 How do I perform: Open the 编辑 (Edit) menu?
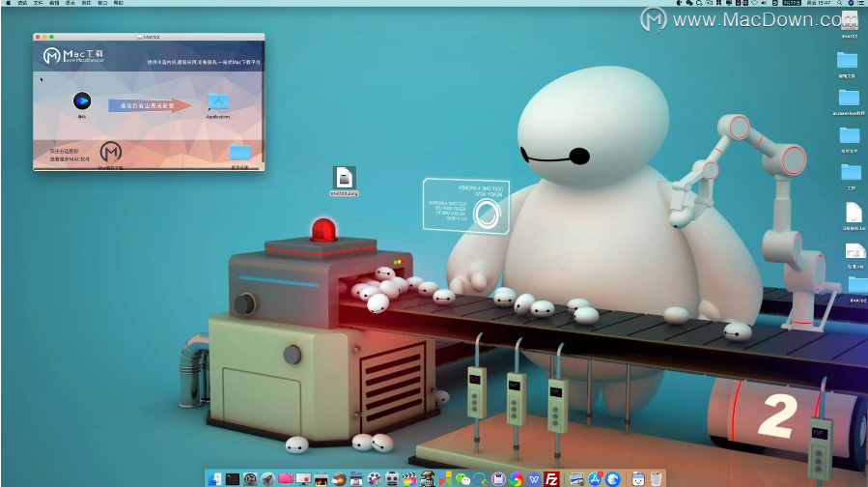(x=54, y=3)
